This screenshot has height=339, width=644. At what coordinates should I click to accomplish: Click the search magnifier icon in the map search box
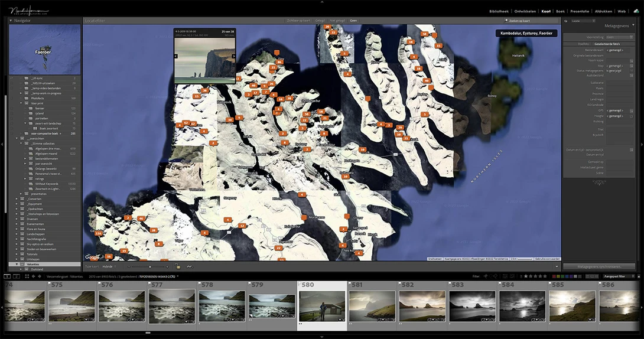coord(506,21)
